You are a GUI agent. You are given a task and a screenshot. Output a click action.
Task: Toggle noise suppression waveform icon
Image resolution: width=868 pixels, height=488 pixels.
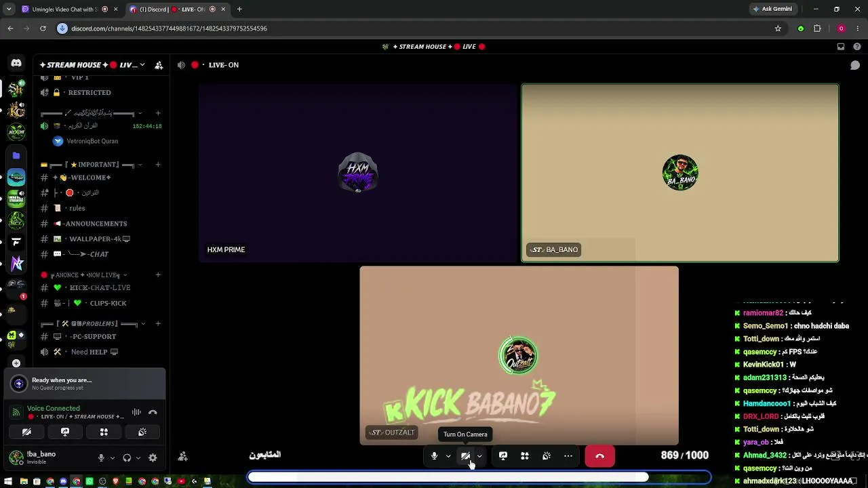pos(136,412)
